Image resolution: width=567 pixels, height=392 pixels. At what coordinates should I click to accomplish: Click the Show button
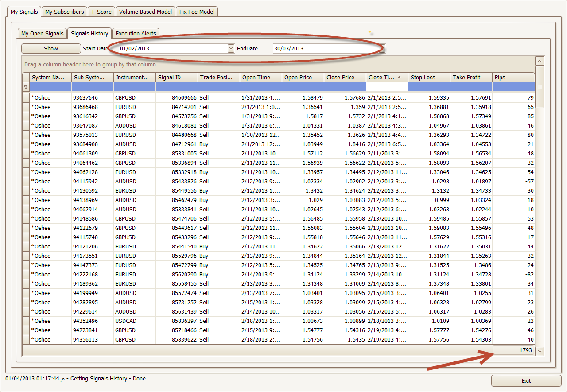pyautogui.click(x=51, y=48)
